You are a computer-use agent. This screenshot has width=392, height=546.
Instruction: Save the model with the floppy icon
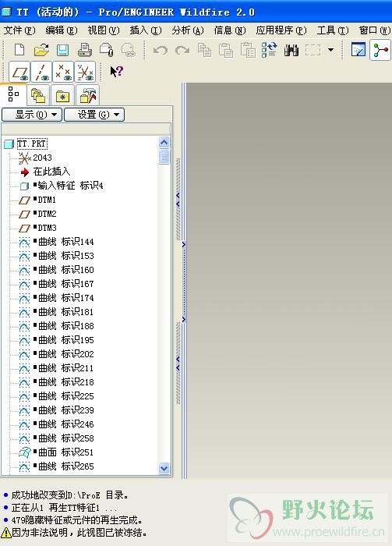[62, 50]
